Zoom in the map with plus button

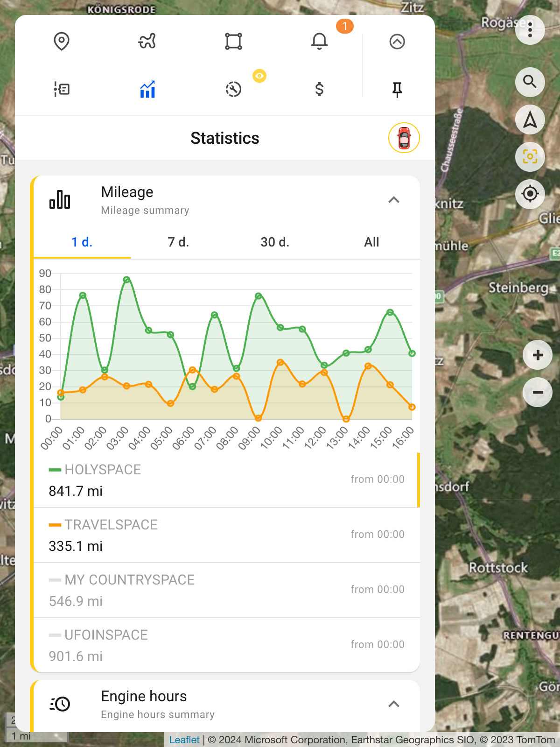point(538,355)
